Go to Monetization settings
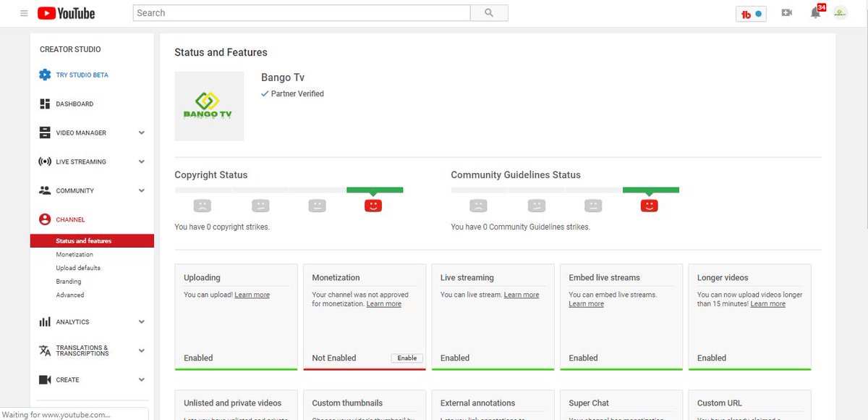 point(75,254)
